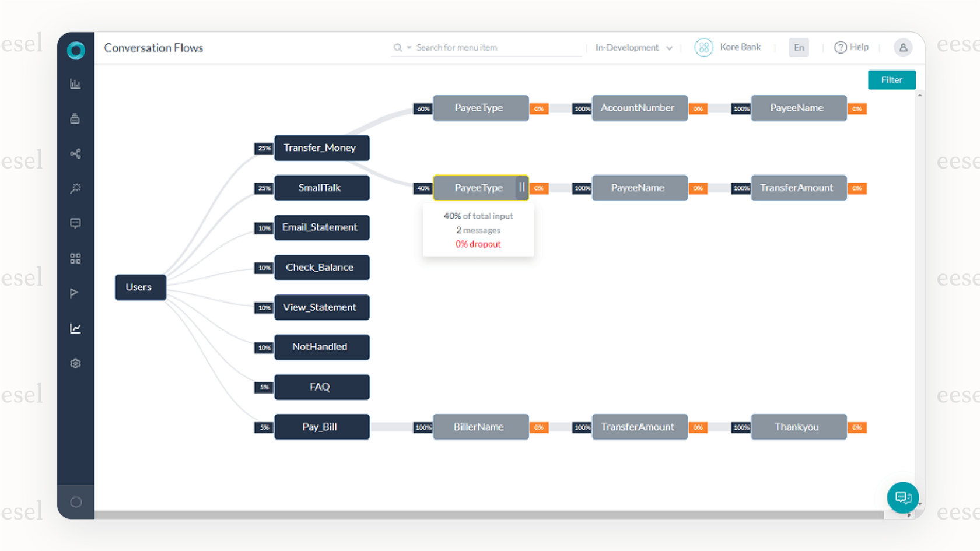Click the magic wand icon in the sidebar

[x=75, y=188]
